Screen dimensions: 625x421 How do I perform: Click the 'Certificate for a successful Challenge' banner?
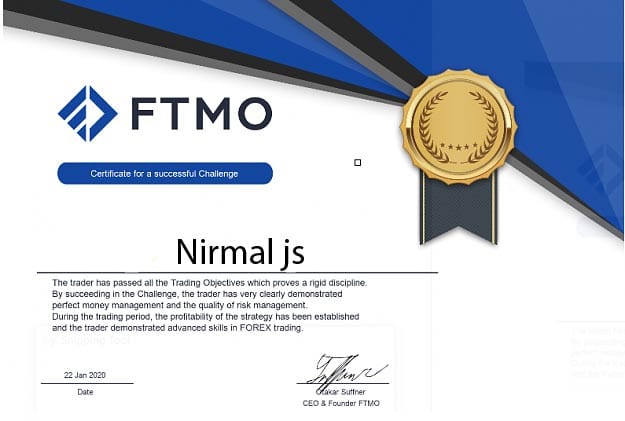pos(165,173)
